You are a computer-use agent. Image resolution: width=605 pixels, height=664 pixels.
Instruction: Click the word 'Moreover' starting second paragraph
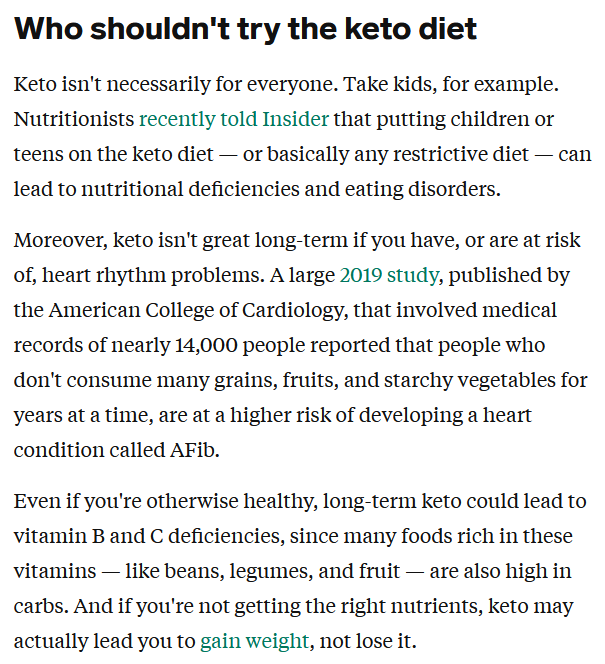point(61,241)
